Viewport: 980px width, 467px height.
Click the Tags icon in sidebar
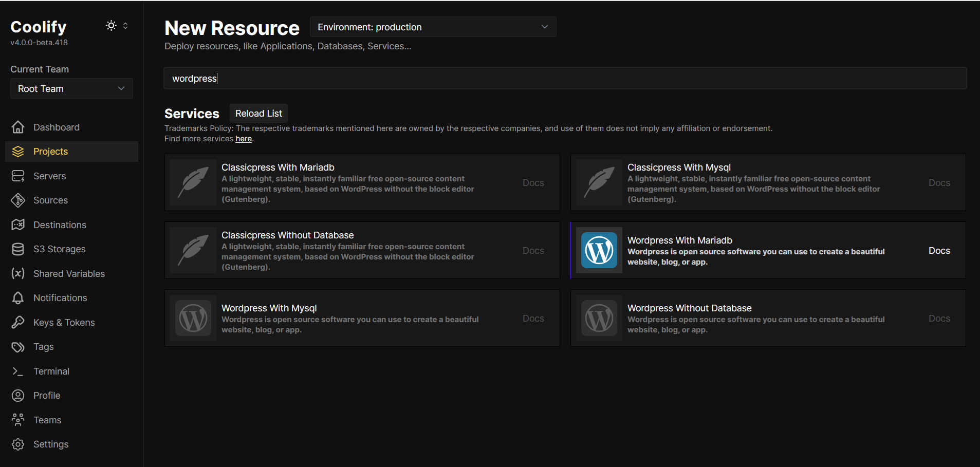pyautogui.click(x=18, y=347)
